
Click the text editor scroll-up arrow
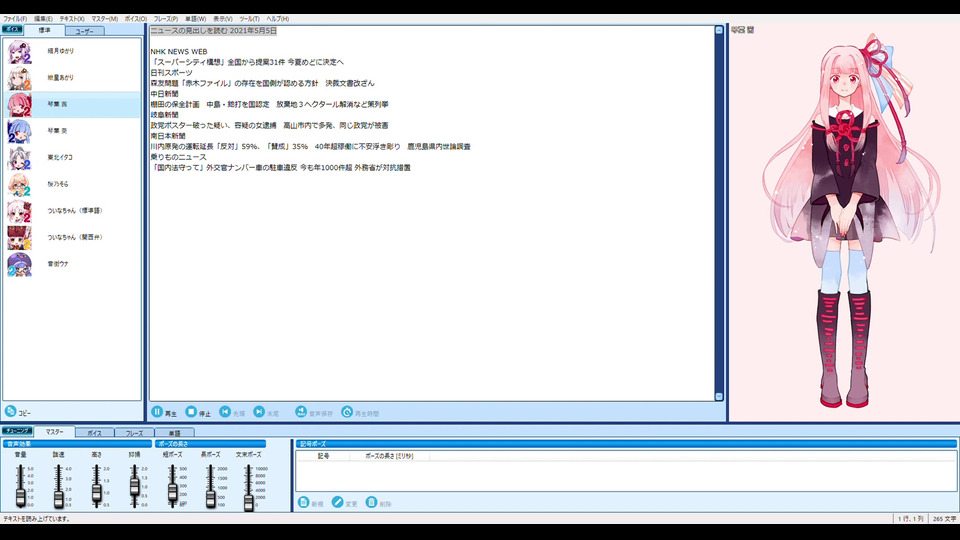coord(719,30)
